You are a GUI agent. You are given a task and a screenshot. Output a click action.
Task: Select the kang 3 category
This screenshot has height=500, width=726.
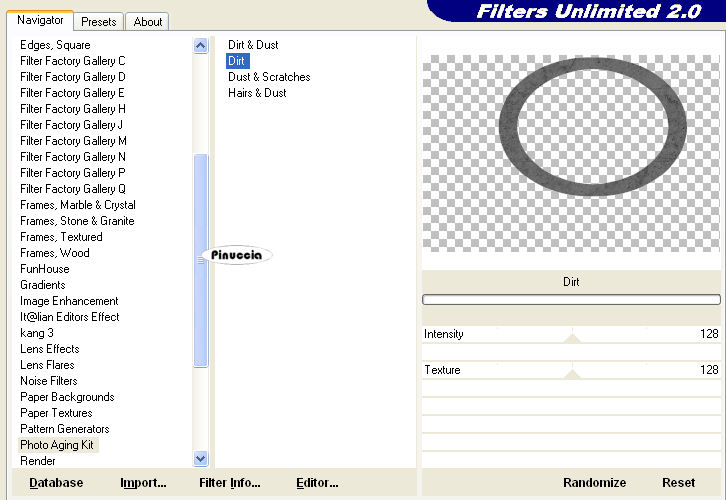point(37,333)
